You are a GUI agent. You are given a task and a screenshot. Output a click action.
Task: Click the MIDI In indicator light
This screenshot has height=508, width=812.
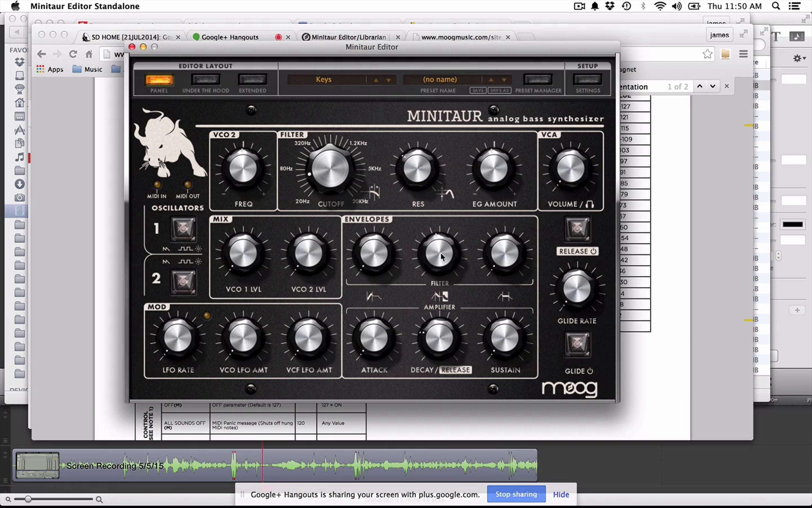pyautogui.click(x=157, y=185)
